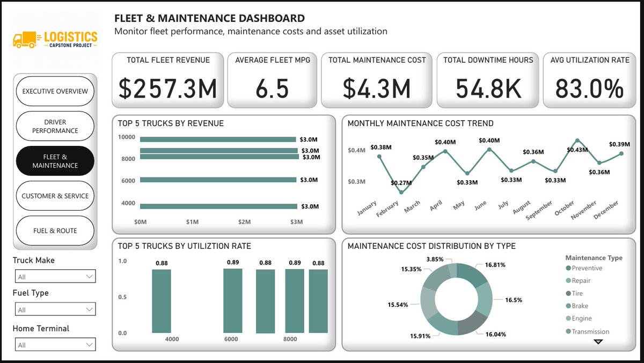
Task: Click the February $0.27M data point
Action: coord(401,192)
